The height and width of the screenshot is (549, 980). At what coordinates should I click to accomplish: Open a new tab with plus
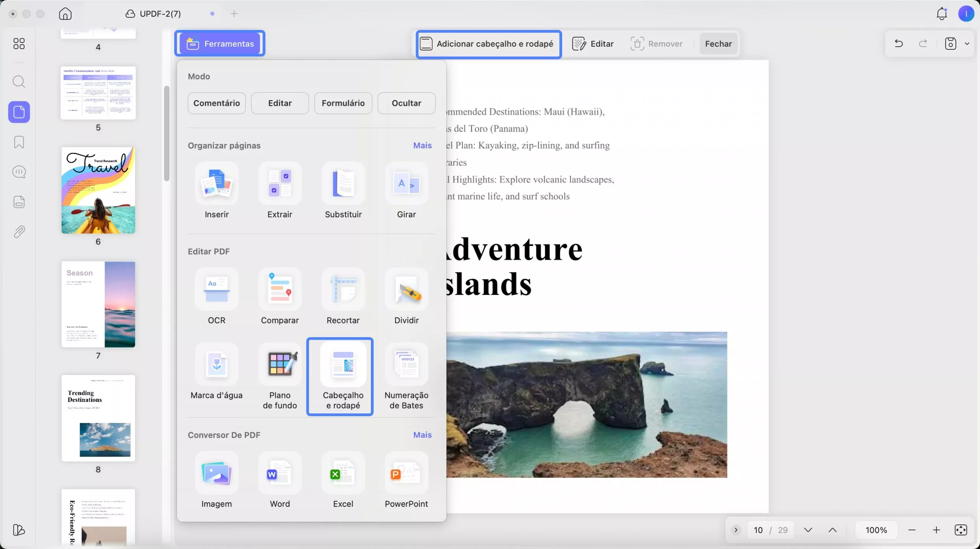(x=234, y=14)
